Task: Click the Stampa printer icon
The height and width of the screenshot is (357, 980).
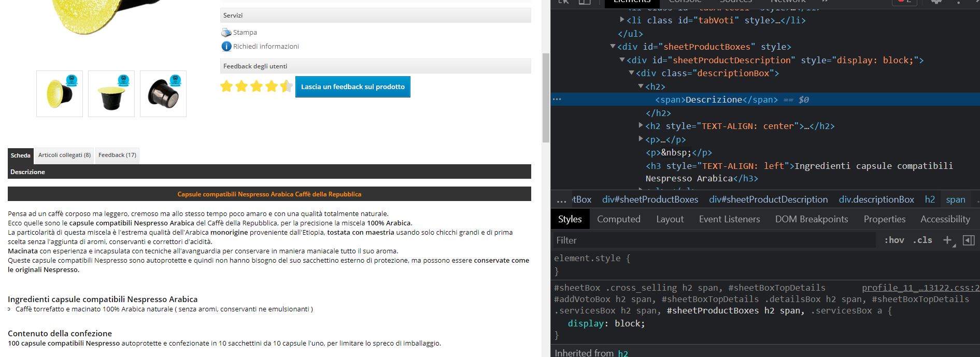Action: [x=226, y=33]
